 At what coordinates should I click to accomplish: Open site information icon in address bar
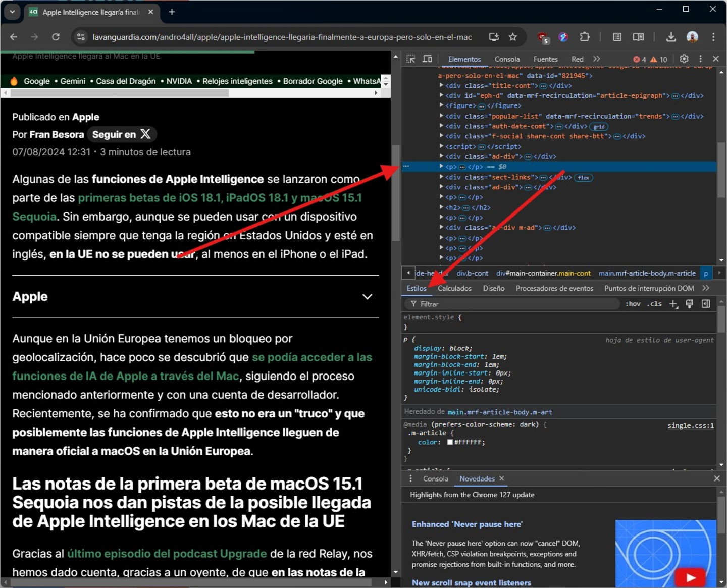point(80,37)
